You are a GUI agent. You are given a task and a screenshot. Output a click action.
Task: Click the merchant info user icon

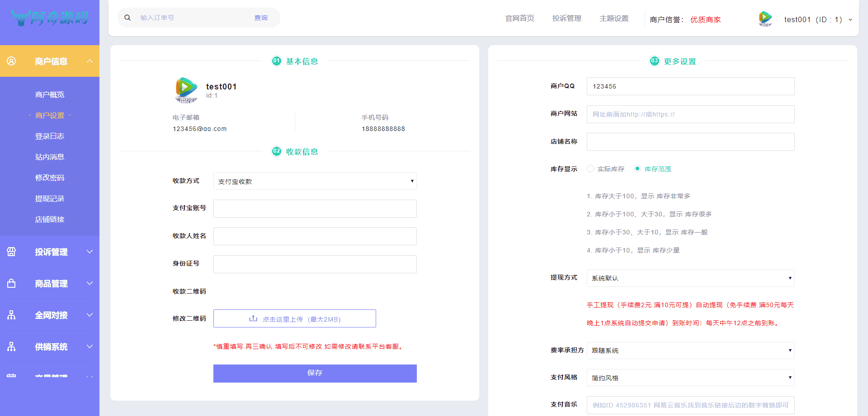(x=12, y=61)
